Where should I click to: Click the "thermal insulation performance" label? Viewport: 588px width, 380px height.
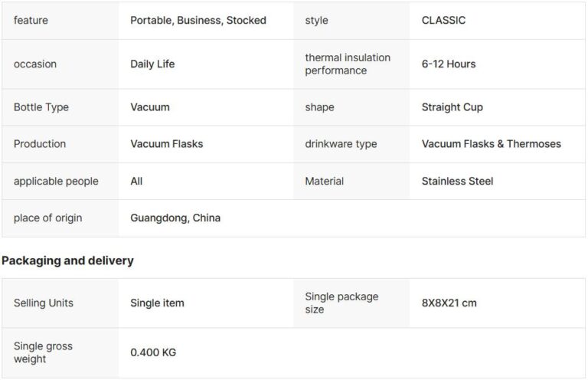click(x=348, y=64)
